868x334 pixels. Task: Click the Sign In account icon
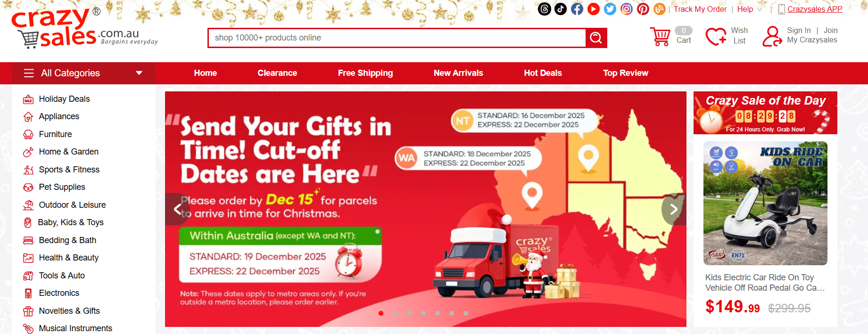[772, 36]
